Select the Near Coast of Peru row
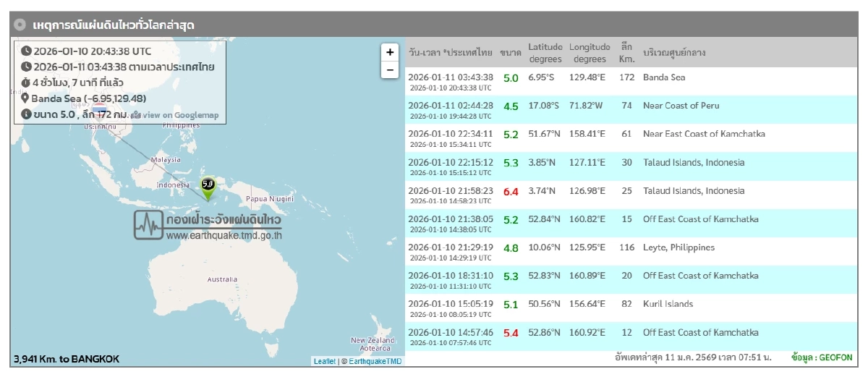Image resolution: width=868 pixels, height=377 pixels. [x=629, y=110]
